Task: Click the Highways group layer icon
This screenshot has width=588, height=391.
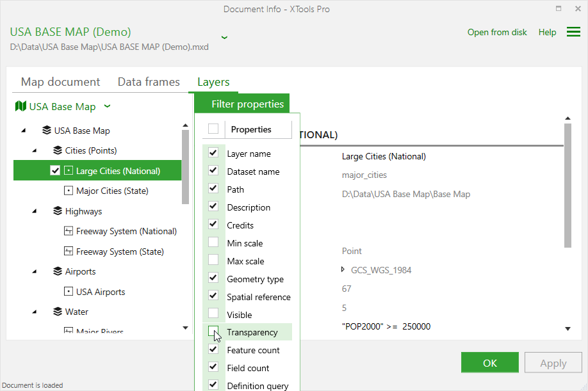Action: 58,211
